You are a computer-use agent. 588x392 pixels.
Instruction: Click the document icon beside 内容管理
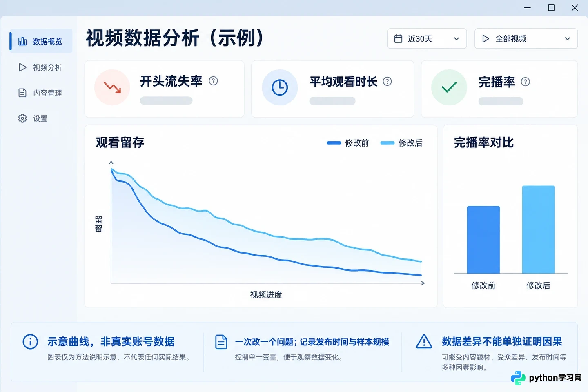coord(22,93)
